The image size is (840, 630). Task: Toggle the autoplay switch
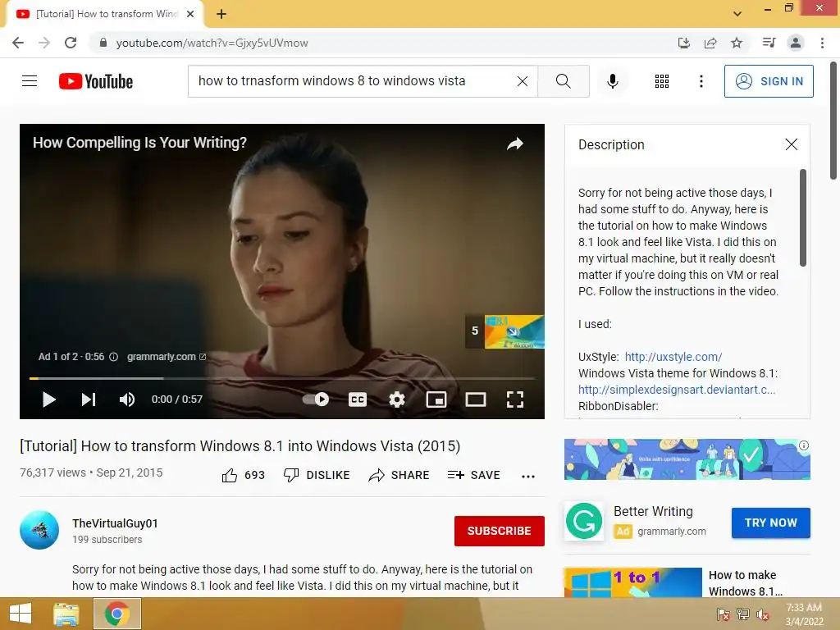[316, 399]
